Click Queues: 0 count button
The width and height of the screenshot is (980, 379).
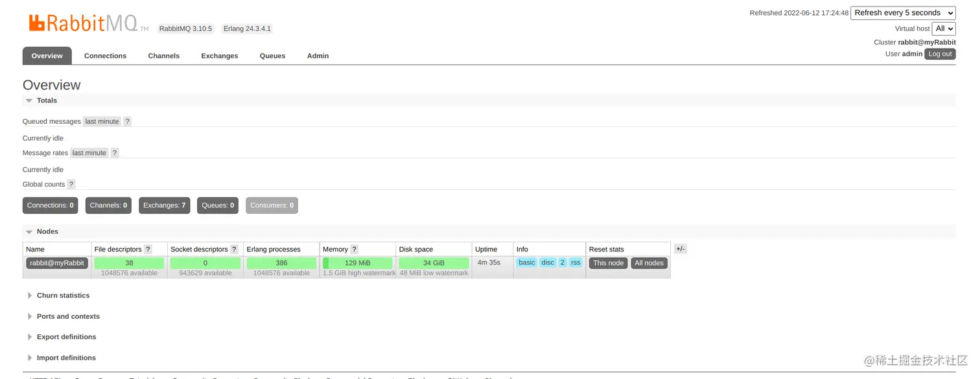pos(218,205)
